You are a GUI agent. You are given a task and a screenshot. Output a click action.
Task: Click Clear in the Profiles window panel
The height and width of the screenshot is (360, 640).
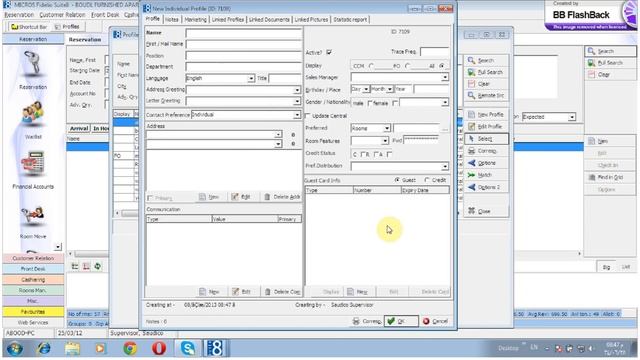pos(486,84)
